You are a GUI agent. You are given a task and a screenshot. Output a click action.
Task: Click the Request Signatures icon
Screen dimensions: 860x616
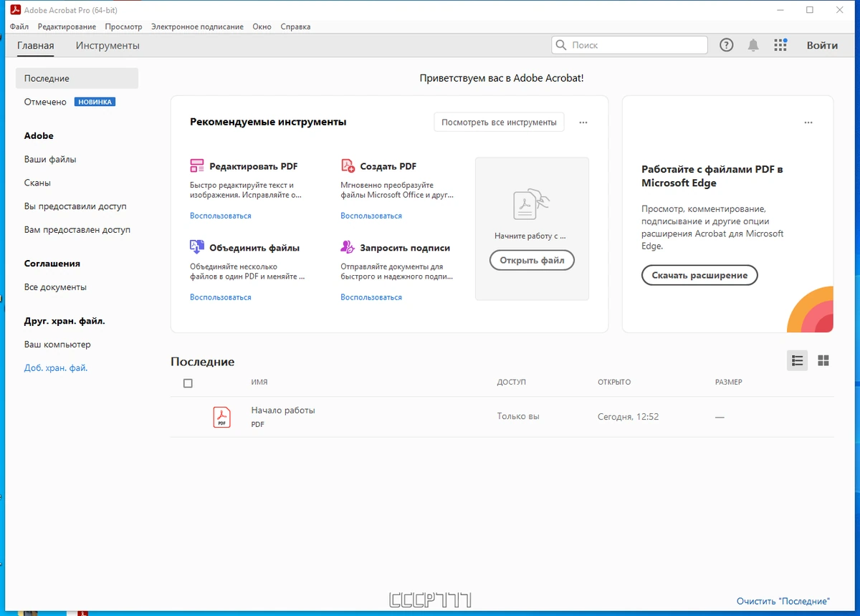pos(348,247)
